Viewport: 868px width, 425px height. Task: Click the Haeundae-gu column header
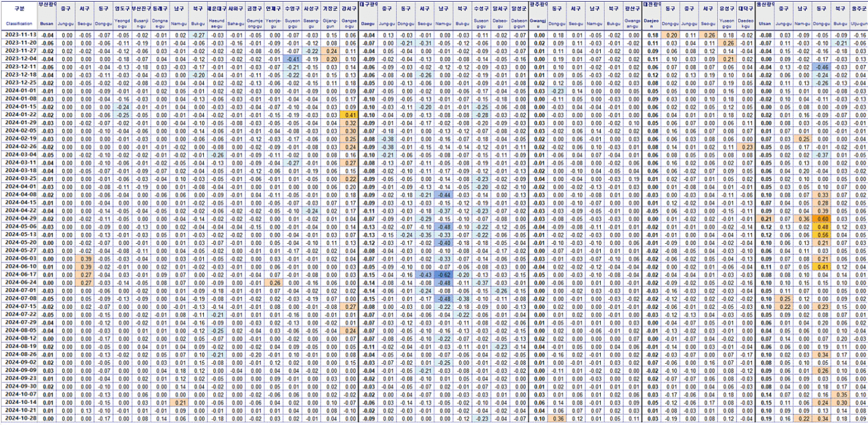coord(216,24)
